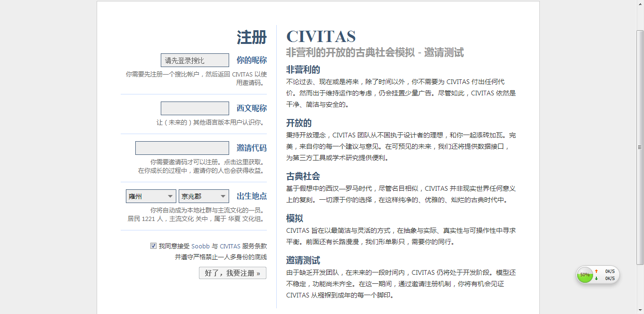Click the scrollbar up arrow
Viewport: 644px width, 314px height.
[640, 3]
